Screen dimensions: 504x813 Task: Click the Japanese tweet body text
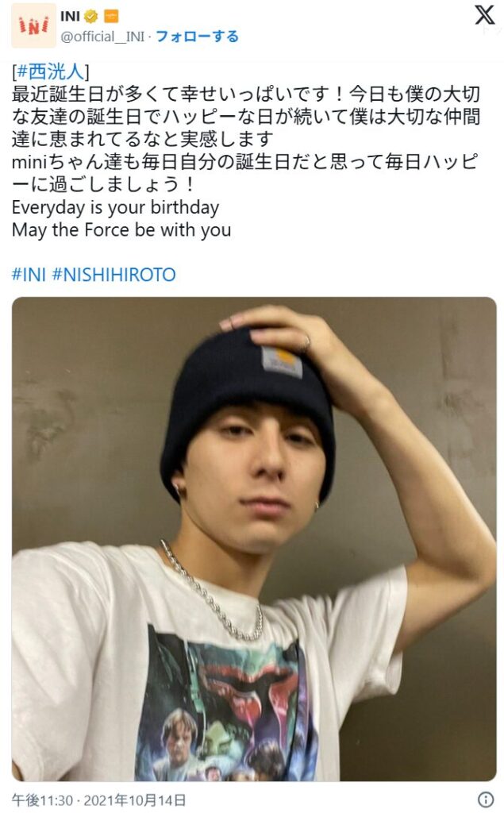tap(246, 139)
